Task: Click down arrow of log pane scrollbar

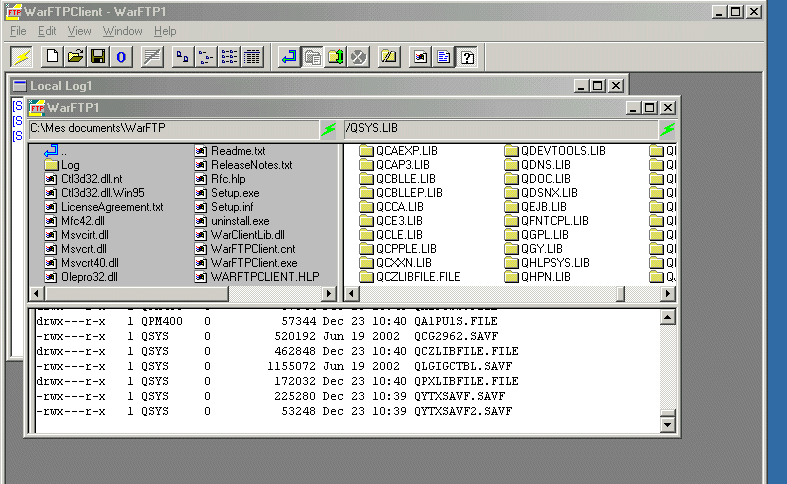Action: click(x=668, y=425)
